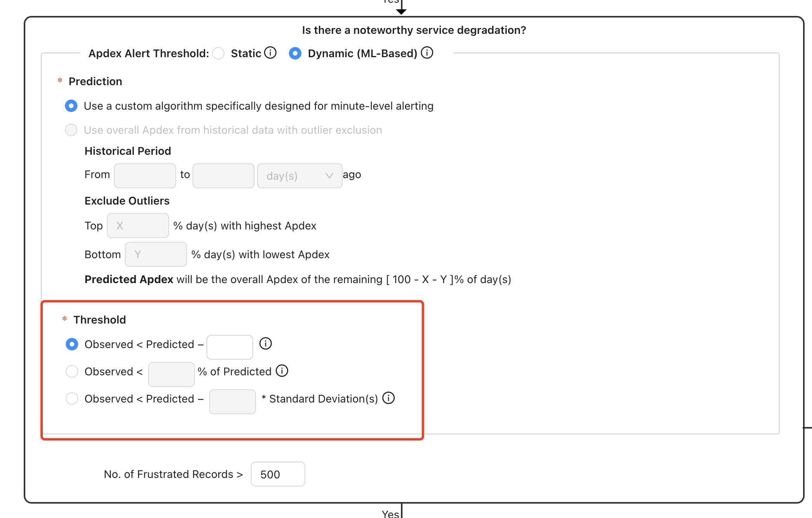Viewport: 812px width, 518px height.
Task: Click the Standard Deviation multiplier input
Action: coord(233,402)
